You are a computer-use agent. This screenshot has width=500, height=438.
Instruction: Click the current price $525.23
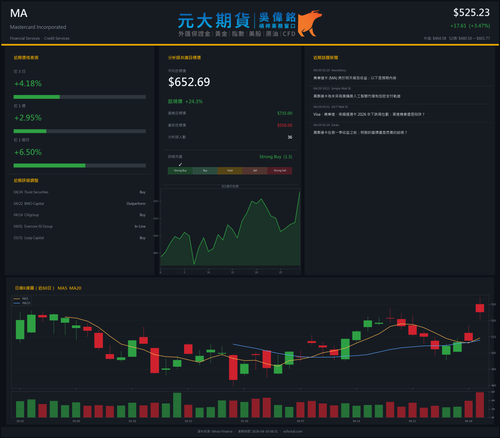click(x=471, y=13)
